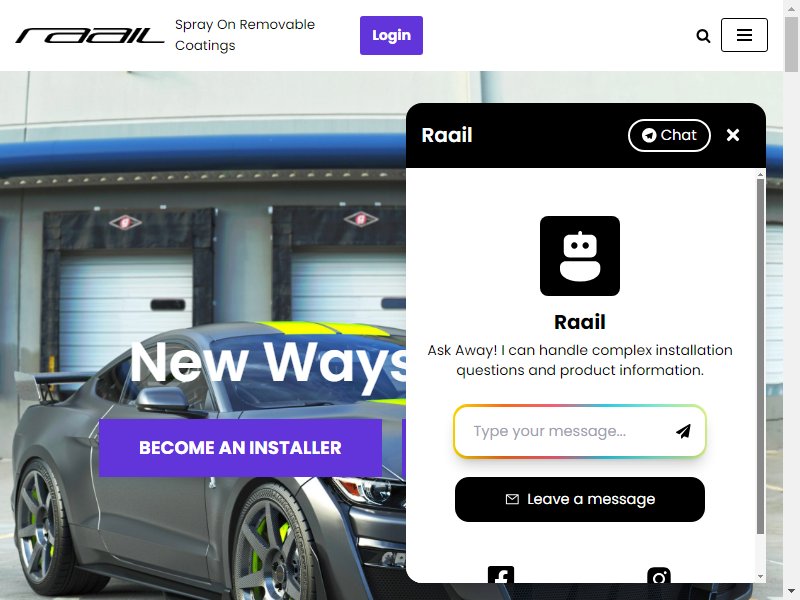
Task: Click the Raail logo in header
Action: pos(90,36)
